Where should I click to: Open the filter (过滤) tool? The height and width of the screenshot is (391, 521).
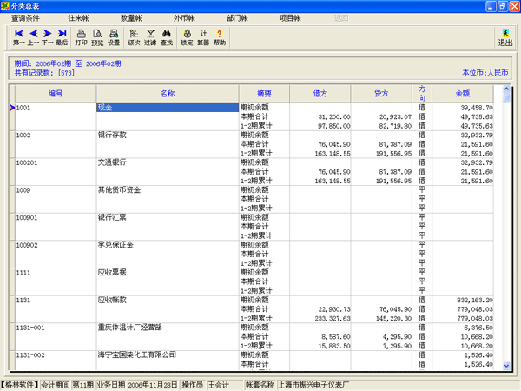coord(150,37)
